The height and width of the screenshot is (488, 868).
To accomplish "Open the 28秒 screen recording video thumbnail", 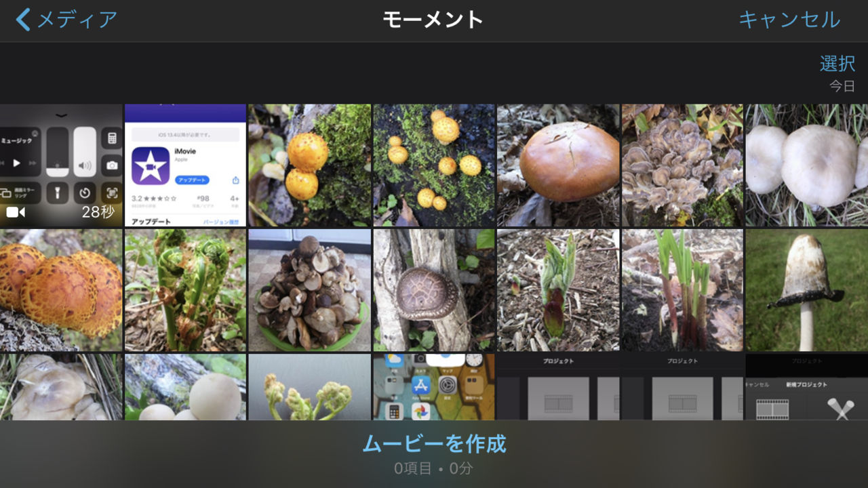I will (61, 165).
